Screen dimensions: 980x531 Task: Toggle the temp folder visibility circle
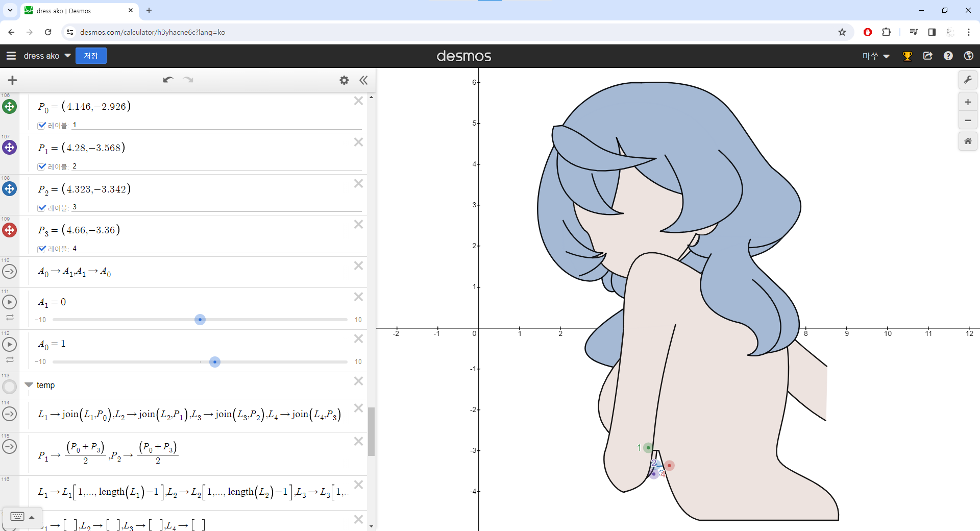(x=9, y=387)
